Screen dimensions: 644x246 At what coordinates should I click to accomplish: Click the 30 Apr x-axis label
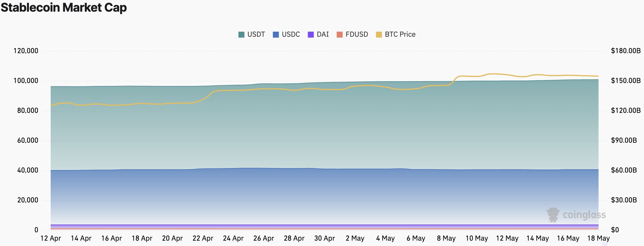(x=324, y=239)
